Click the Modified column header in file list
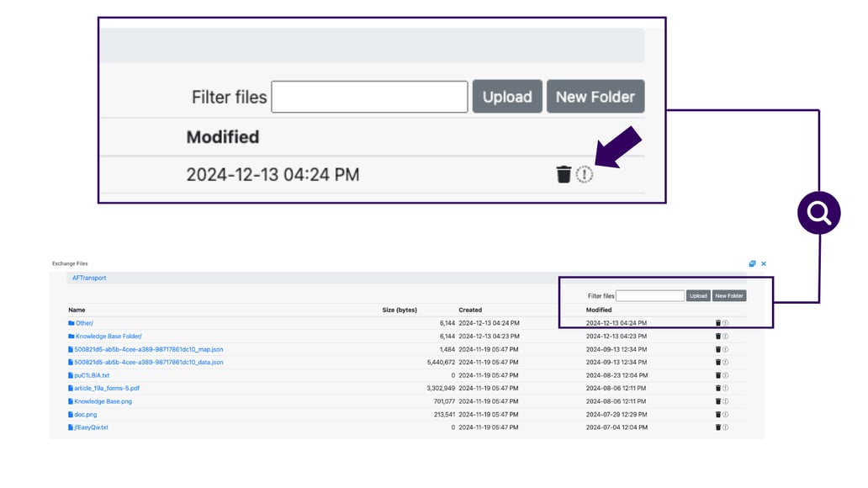Viewport: 868px width, 488px height. pyautogui.click(x=599, y=310)
